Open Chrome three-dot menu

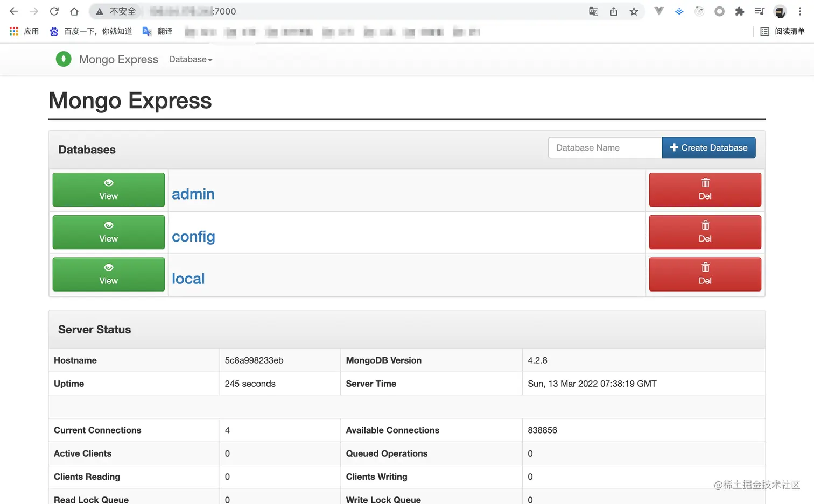coord(800,11)
